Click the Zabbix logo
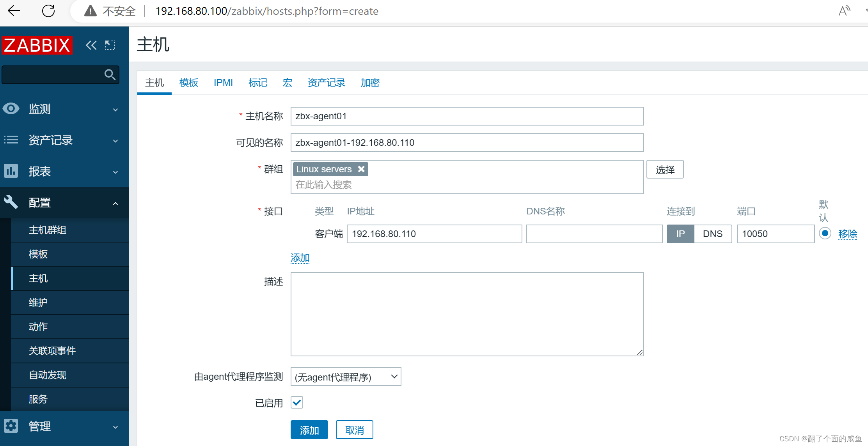This screenshot has width=868, height=446. click(x=37, y=45)
